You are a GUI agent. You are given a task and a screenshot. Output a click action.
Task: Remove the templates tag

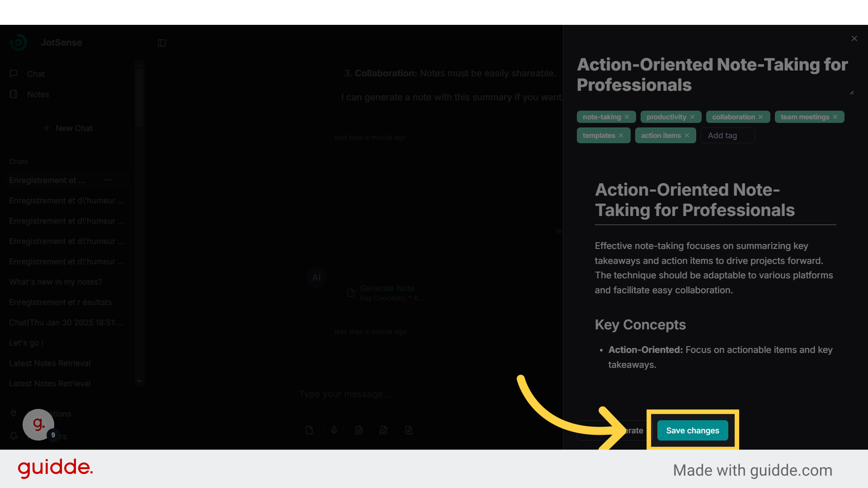coord(621,135)
